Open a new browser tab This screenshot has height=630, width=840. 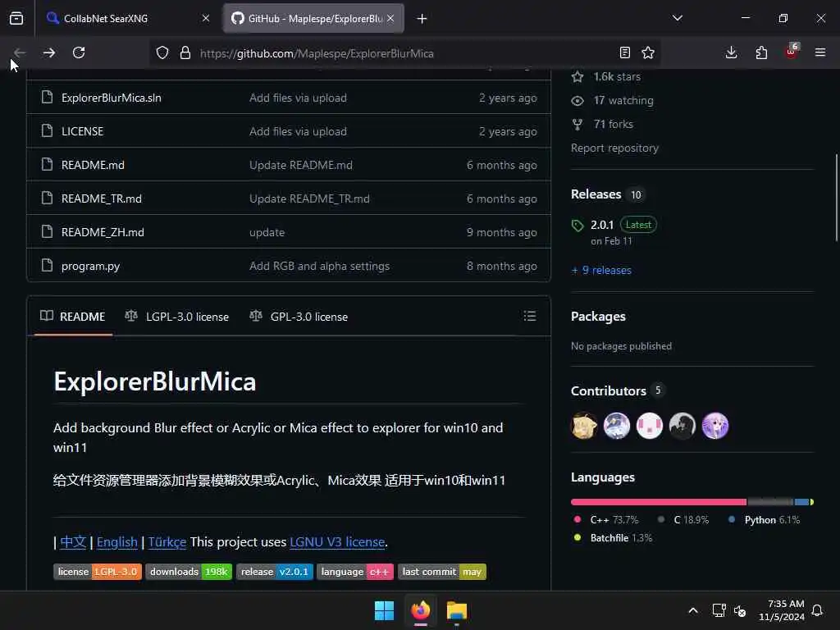[422, 19]
